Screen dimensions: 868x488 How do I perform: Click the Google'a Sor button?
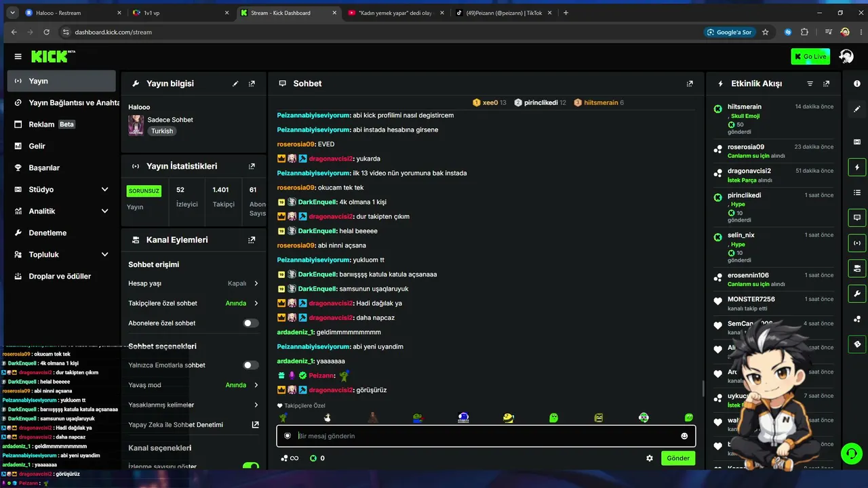coord(729,32)
